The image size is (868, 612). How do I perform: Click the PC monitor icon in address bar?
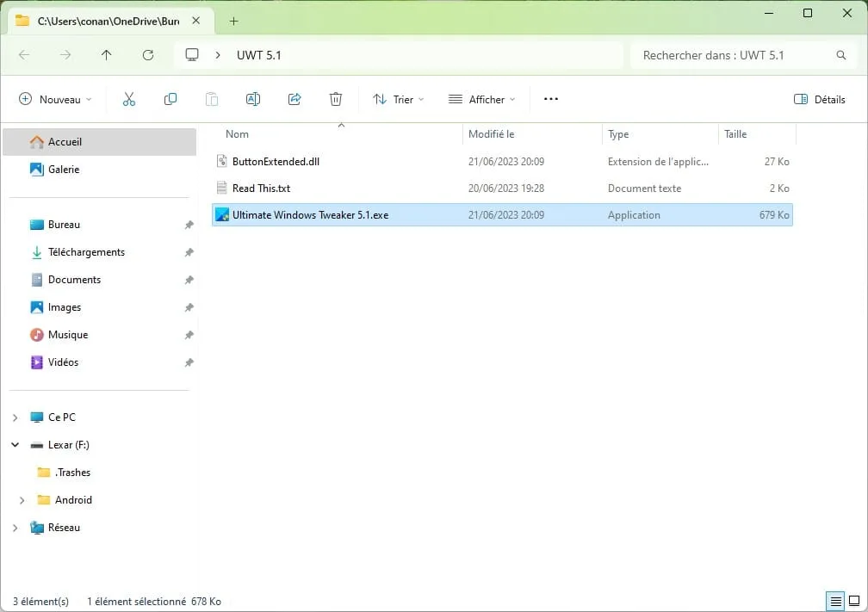click(192, 55)
